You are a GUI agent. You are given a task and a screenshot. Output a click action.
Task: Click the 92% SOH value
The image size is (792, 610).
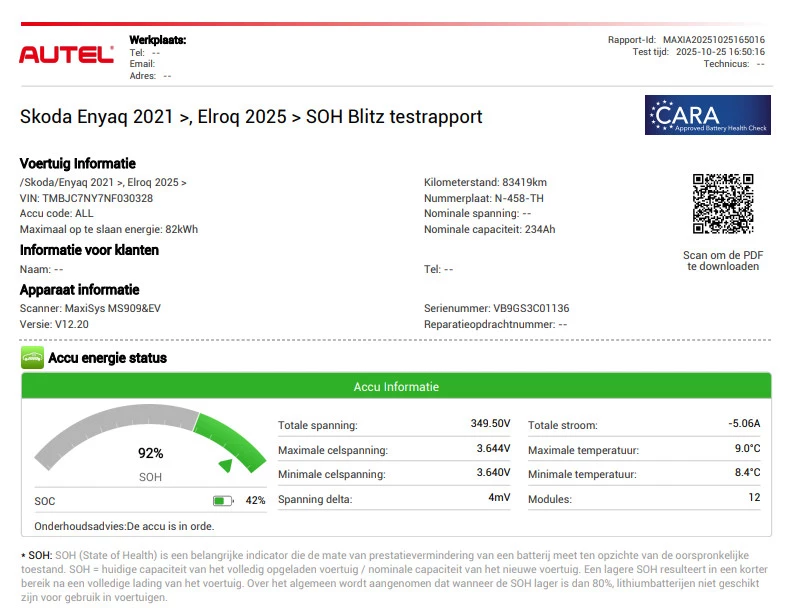click(151, 453)
